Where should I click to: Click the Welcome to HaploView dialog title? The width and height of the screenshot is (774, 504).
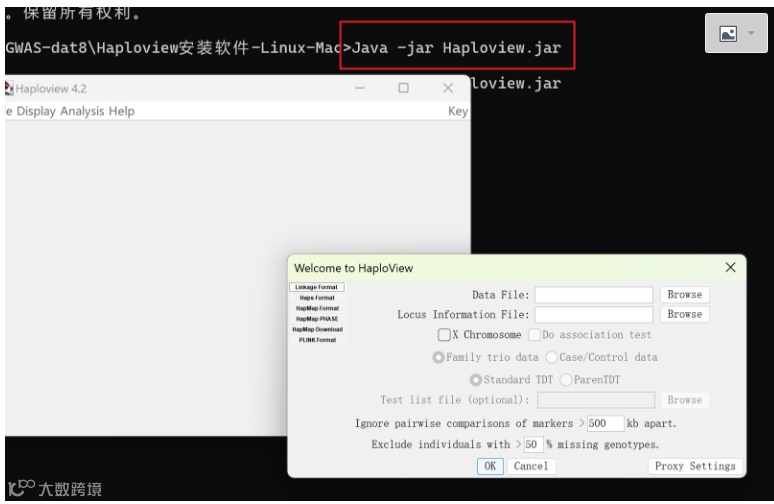353,268
